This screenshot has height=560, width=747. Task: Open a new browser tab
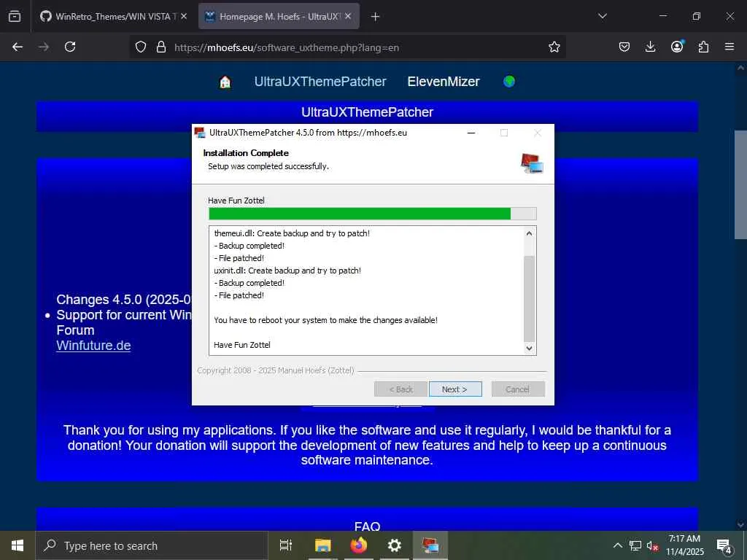point(375,17)
